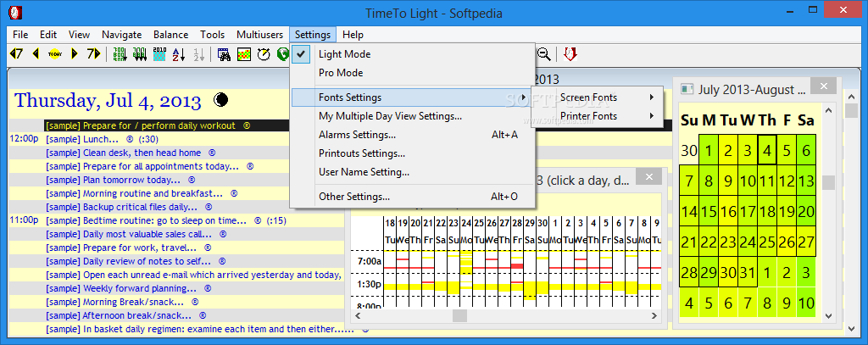The image size is (868, 345).
Task: Select the Bedtime routine task at 11:00p
Action: click(146, 220)
